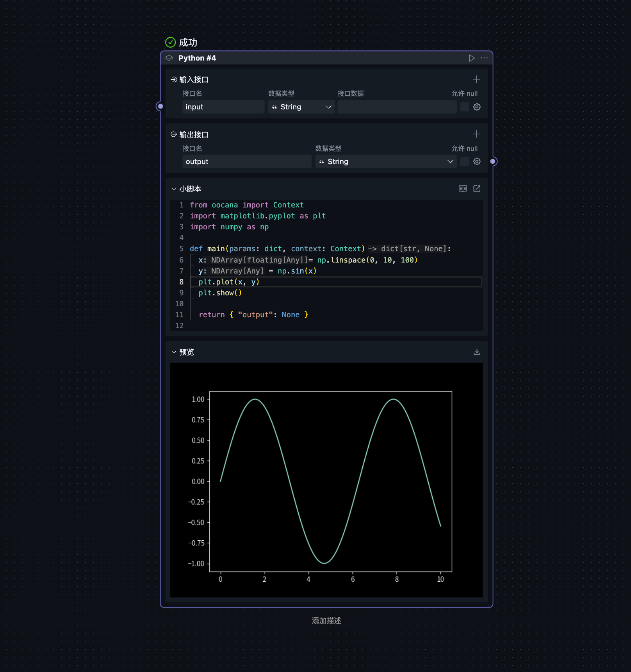The width and height of the screenshot is (631, 672).
Task: Click the 成功 success status label
Action: (188, 43)
